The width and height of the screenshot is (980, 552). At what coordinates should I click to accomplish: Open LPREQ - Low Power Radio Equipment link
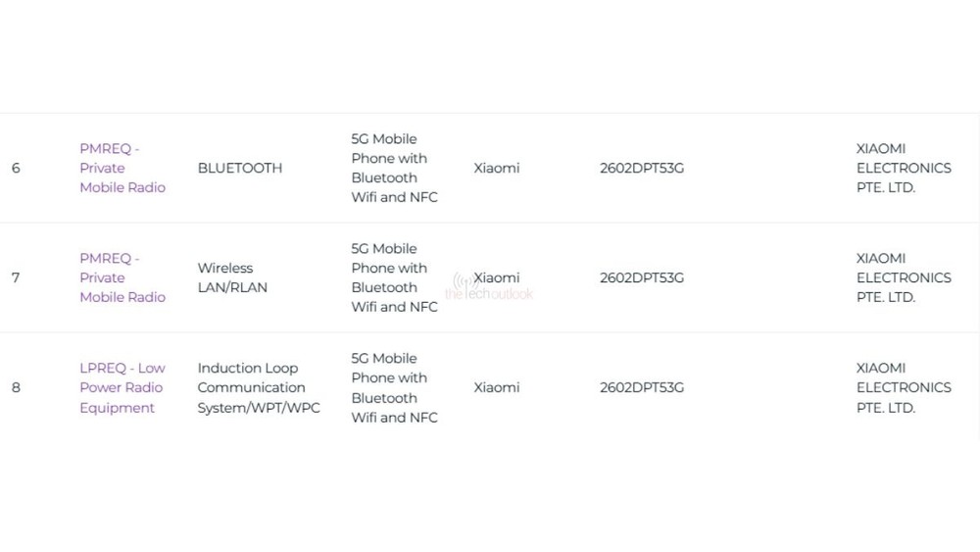pos(122,387)
